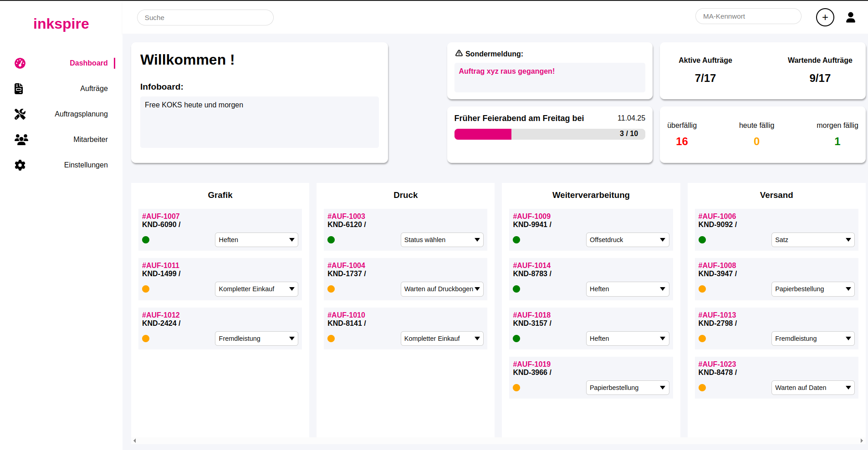Click the Sondermeldung warning triangle icon

[x=459, y=53]
